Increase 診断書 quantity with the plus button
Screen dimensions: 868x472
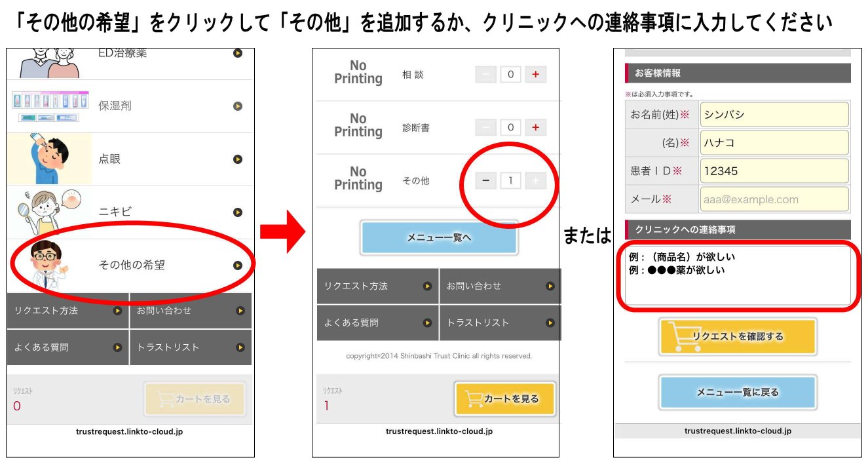pyautogui.click(x=535, y=127)
